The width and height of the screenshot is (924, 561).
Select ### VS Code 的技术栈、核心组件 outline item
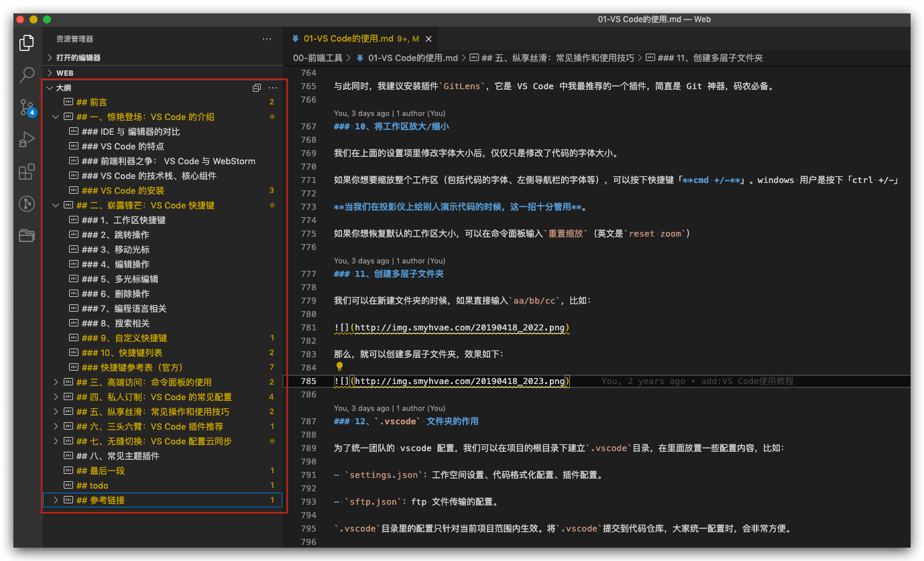[x=162, y=176]
